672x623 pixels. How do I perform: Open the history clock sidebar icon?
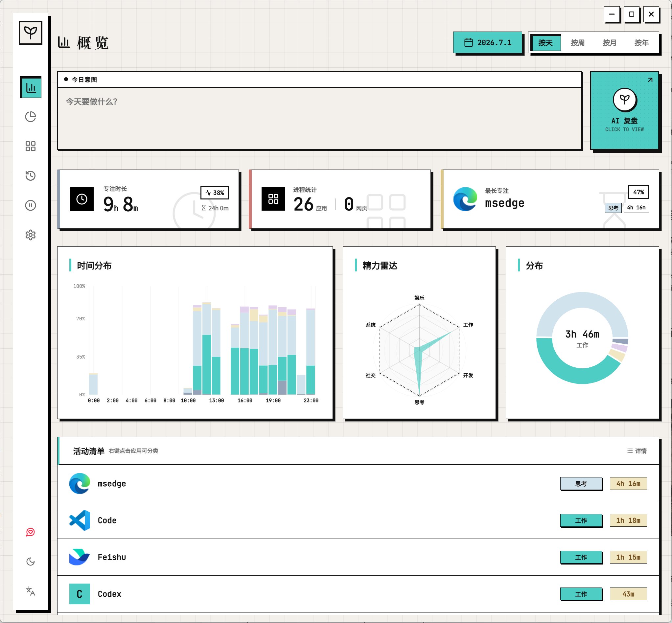click(x=31, y=176)
